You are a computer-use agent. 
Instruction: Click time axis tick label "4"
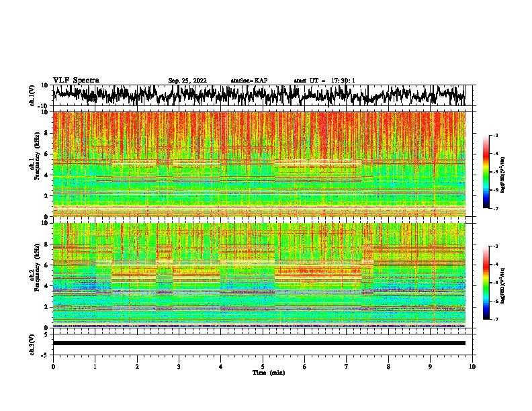pos(221,367)
